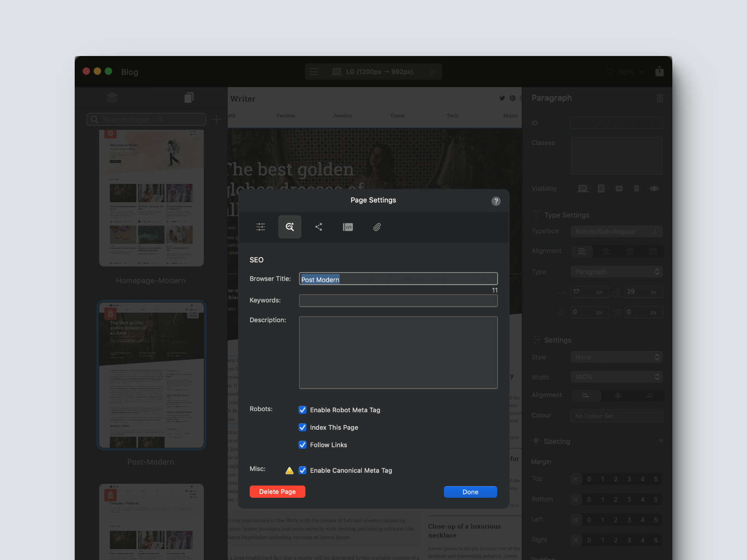Select the Homepage-Modern page thumbnail
747x560 pixels.
(x=151, y=198)
